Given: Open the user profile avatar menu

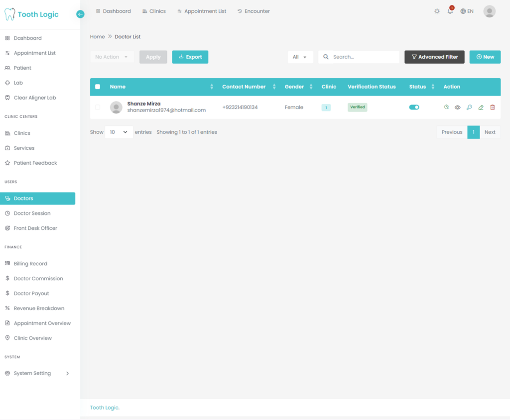Looking at the screenshot, I should (489, 11).
